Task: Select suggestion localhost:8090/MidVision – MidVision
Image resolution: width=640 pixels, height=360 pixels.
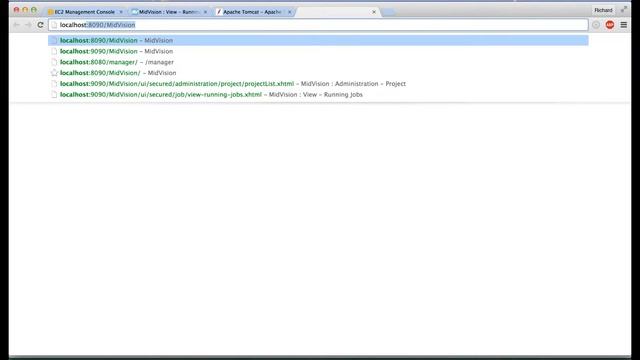Action: coord(318,40)
